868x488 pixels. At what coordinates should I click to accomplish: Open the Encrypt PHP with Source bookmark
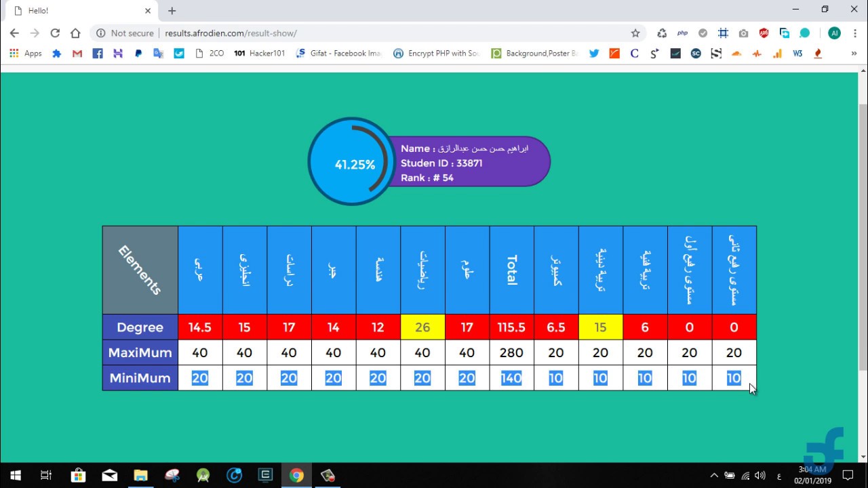436,53
